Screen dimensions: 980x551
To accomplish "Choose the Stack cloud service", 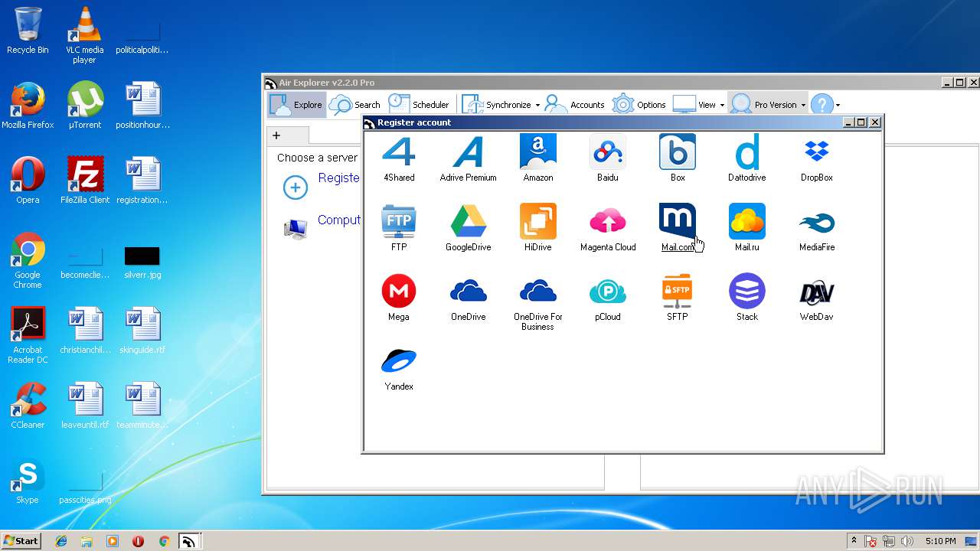I will pyautogui.click(x=747, y=298).
